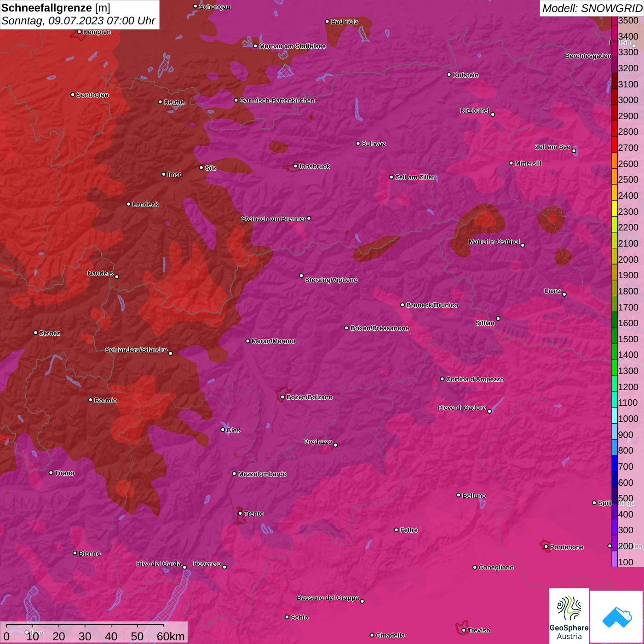644x644 pixels.
Task: Click the Nauders label
Action: pyautogui.click(x=100, y=273)
